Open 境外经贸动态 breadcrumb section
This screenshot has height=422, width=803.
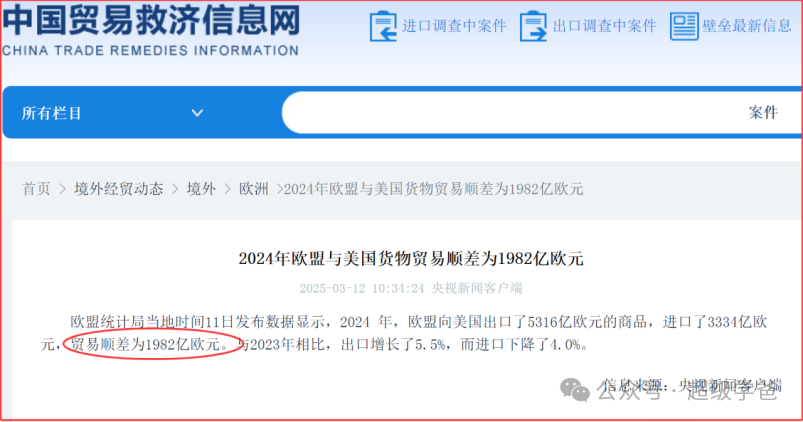click(118, 189)
